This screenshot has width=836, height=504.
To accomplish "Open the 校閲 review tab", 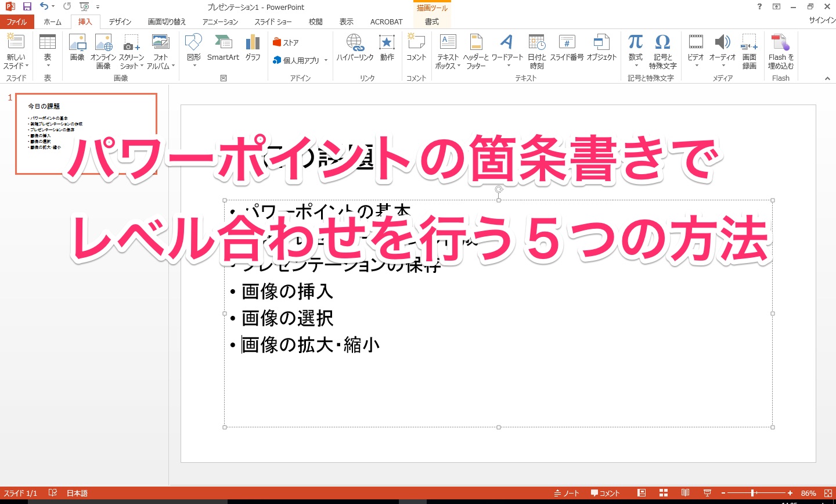I will (316, 21).
